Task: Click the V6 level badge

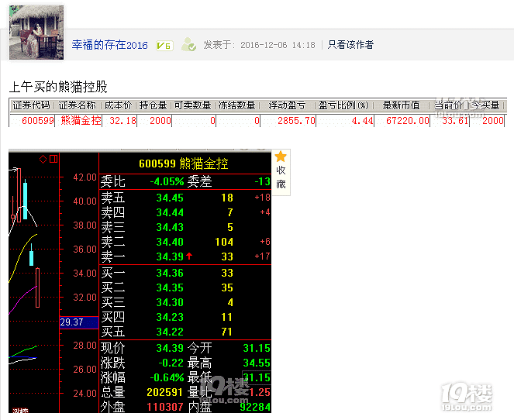Action: click(x=164, y=46)
